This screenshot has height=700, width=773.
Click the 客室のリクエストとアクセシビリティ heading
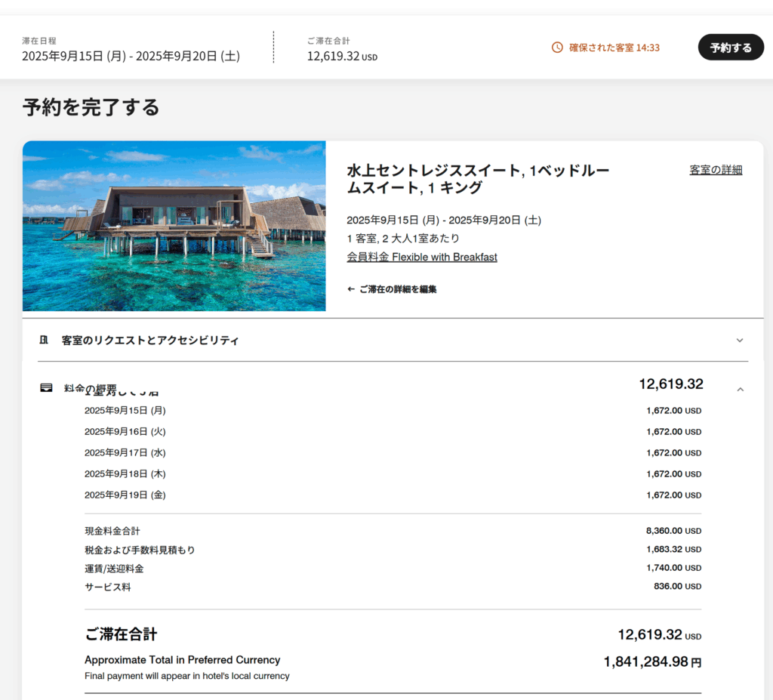coord(150,341)
